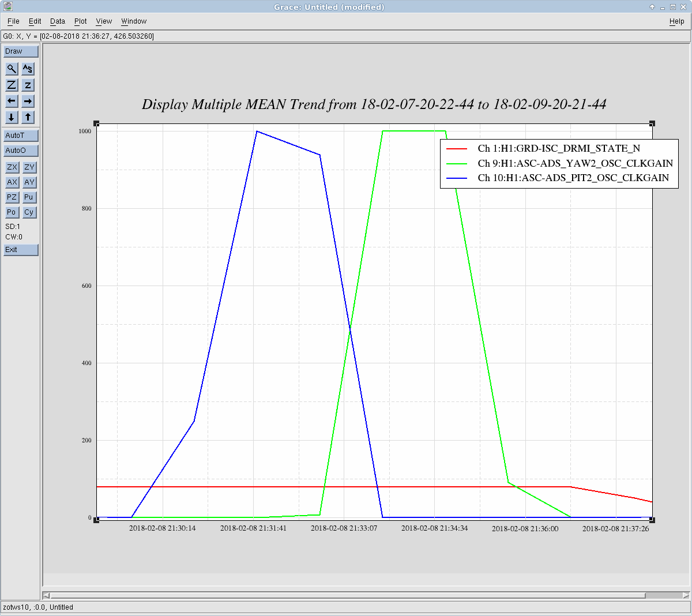Click the small z zoom-out icon
692x616 pixels.
pyautogui.click(x=28, y=85)
